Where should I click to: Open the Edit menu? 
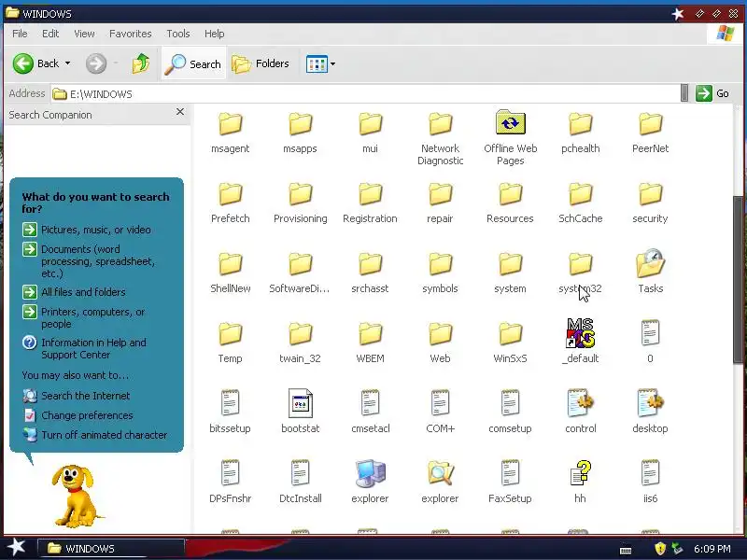[x=50, y=34]
